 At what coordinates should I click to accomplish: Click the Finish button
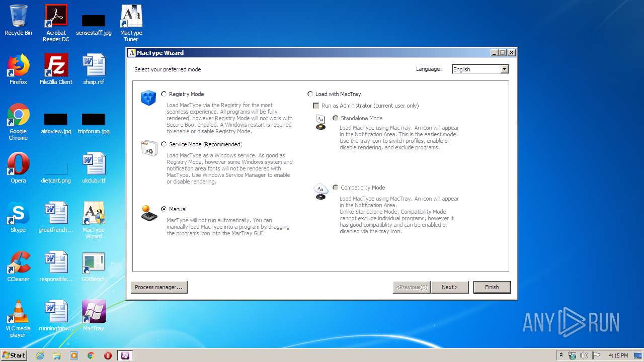tap(492, 287)
